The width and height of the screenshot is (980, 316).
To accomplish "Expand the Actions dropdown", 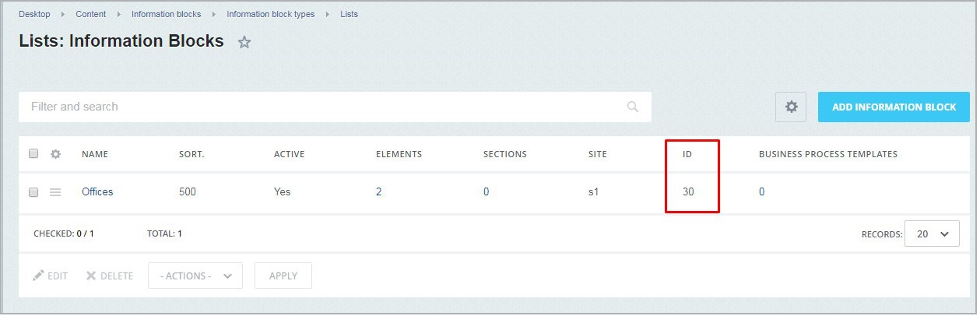I will (x=195, y=276).
